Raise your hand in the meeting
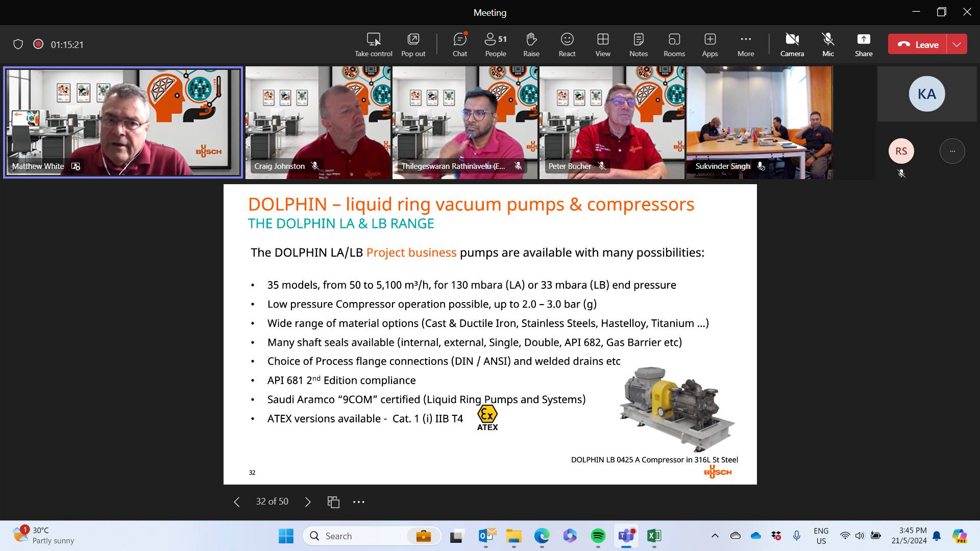Image resolution: width=980 pixels, height=551 pixels. 531,45
